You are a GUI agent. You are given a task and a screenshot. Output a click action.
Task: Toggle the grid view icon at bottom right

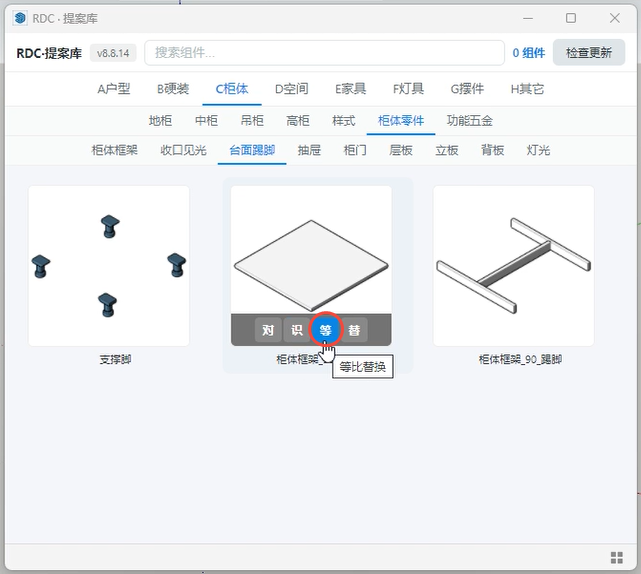(x=616, y=557)
